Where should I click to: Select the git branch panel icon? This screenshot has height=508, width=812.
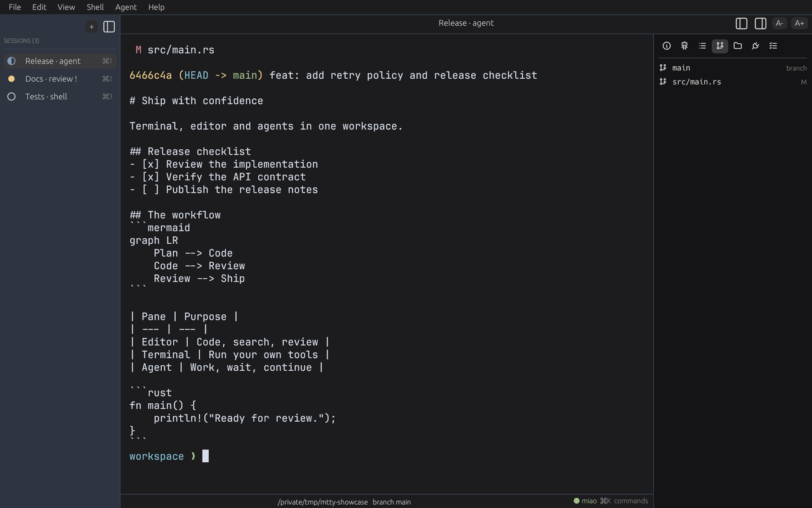[x=720, y=46]
